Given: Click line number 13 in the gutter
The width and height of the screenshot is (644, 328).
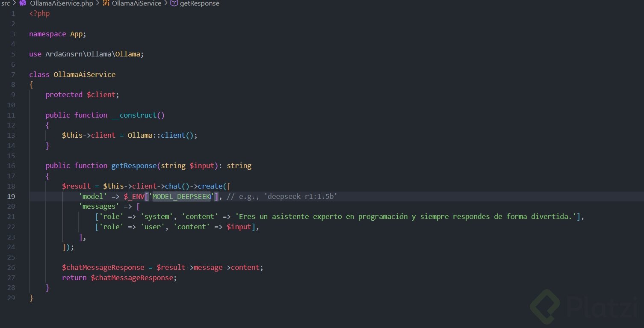Looking at the screenshot, I should (12, 136).
